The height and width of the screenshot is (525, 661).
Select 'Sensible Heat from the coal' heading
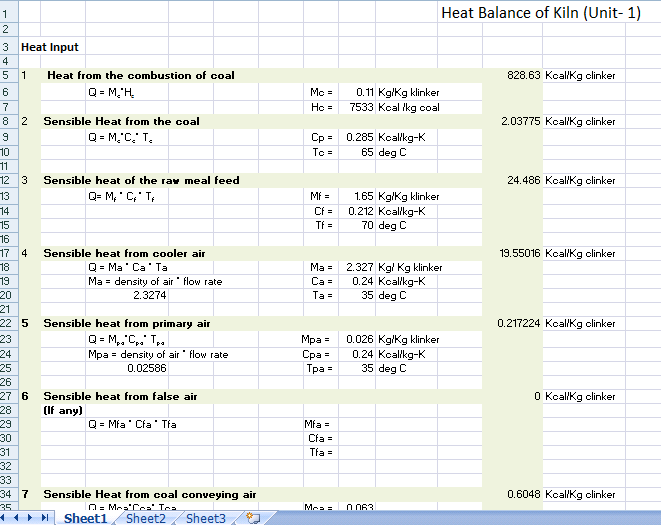(121, 121)
